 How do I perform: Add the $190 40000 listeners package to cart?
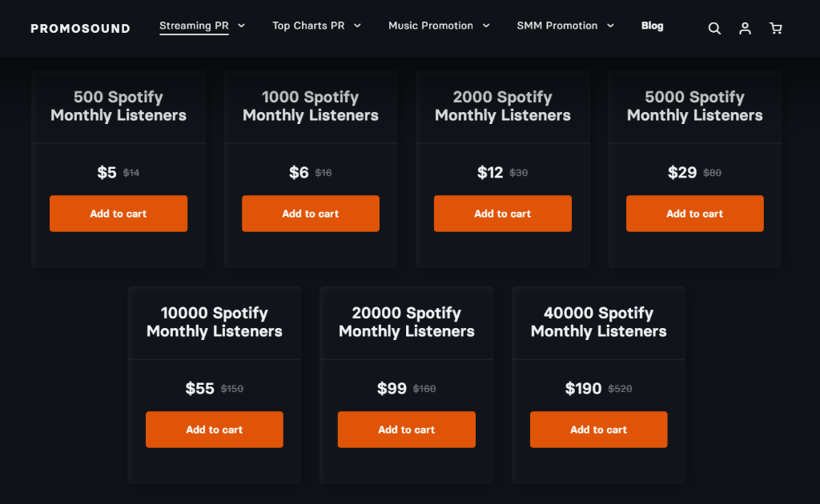(x=599, y=430)
